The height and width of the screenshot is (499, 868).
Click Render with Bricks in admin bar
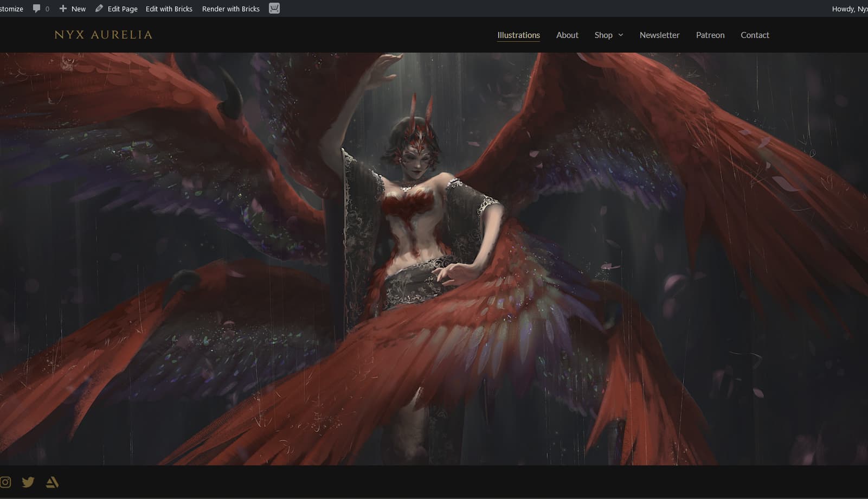pyautogui.click(x=231, y=9)
